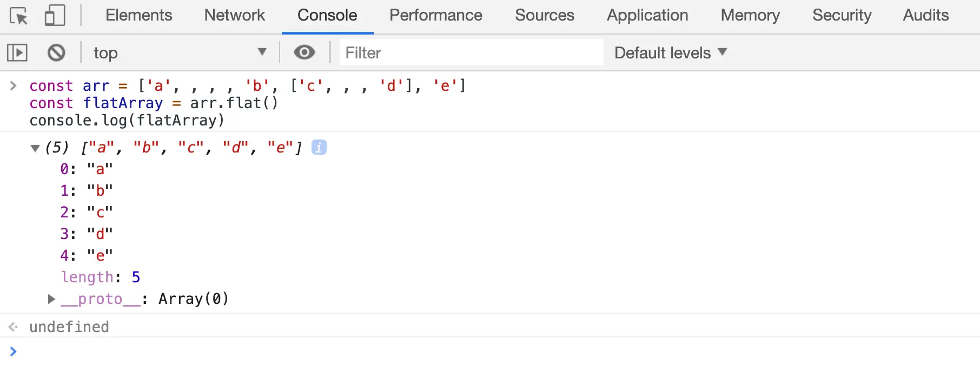Open the Performance tab

tap(435, 15)
